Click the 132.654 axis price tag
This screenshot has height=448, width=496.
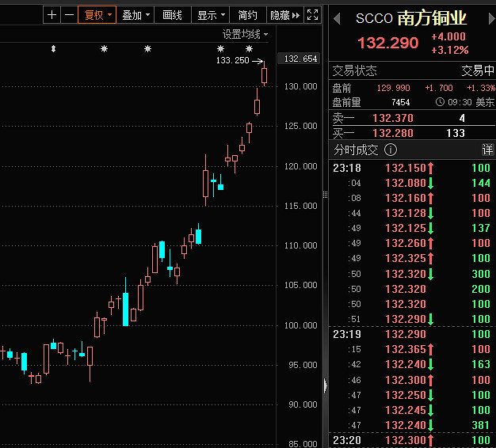click(x=299, y=59)
